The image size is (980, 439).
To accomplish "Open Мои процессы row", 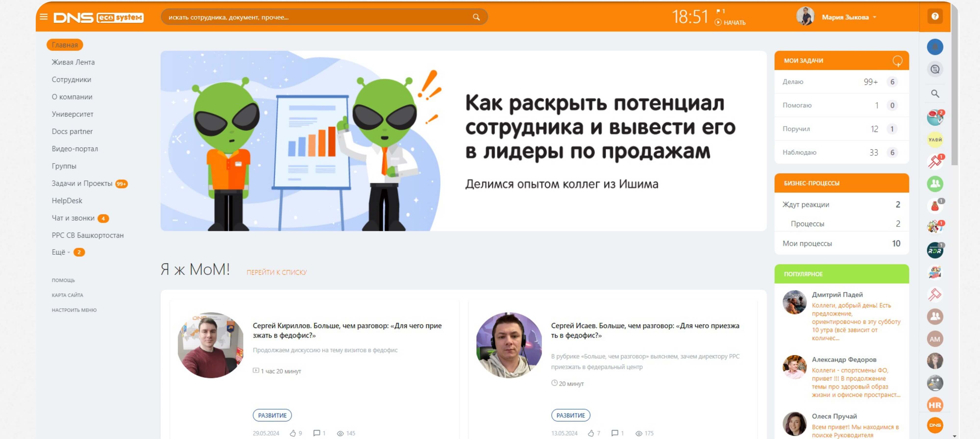I will [841, 244].
